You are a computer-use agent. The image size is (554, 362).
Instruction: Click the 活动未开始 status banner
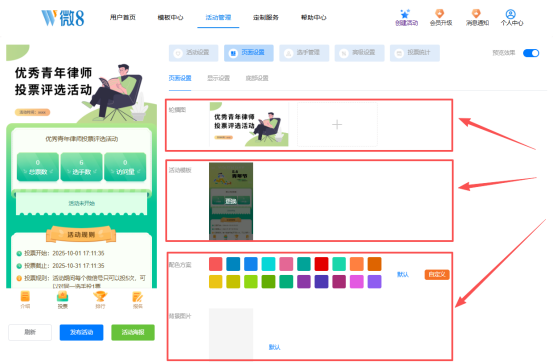[82, 203]
